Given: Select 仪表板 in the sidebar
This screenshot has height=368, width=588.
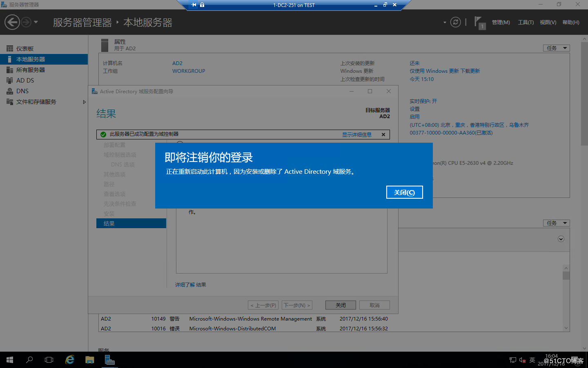Looking at the screenshot, I should [x=44, y=49].
